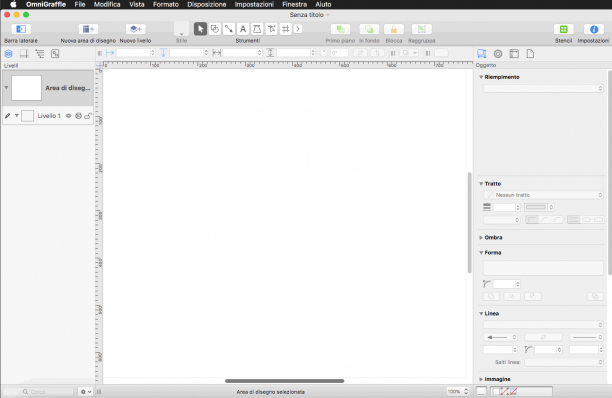Switch sidebar to Livelli layers view
The height and width of the screenshot is (398, 612).
(9, 54)
